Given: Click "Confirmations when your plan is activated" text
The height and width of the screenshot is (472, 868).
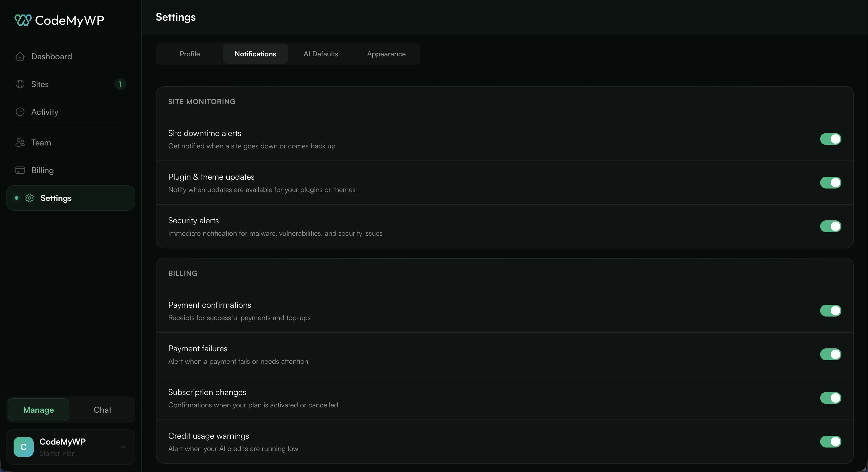Looking at the screenshot, I should point(253,405).
